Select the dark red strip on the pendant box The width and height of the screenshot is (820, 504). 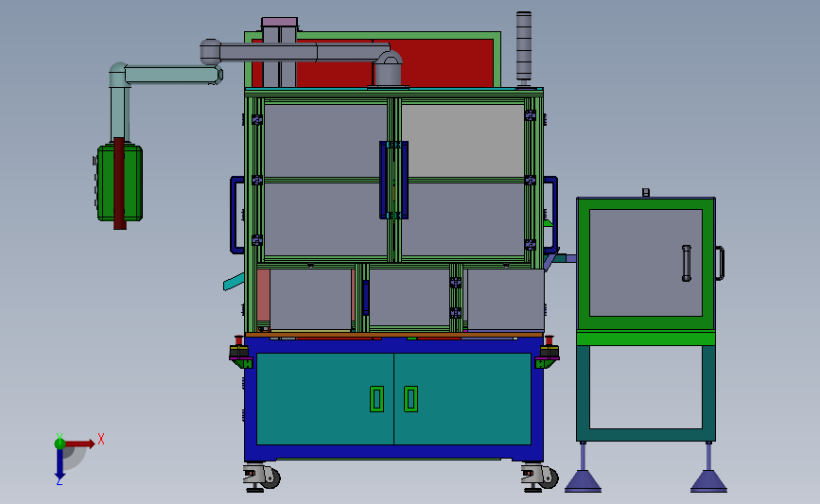pyautogui.click(x=120, y=183)
